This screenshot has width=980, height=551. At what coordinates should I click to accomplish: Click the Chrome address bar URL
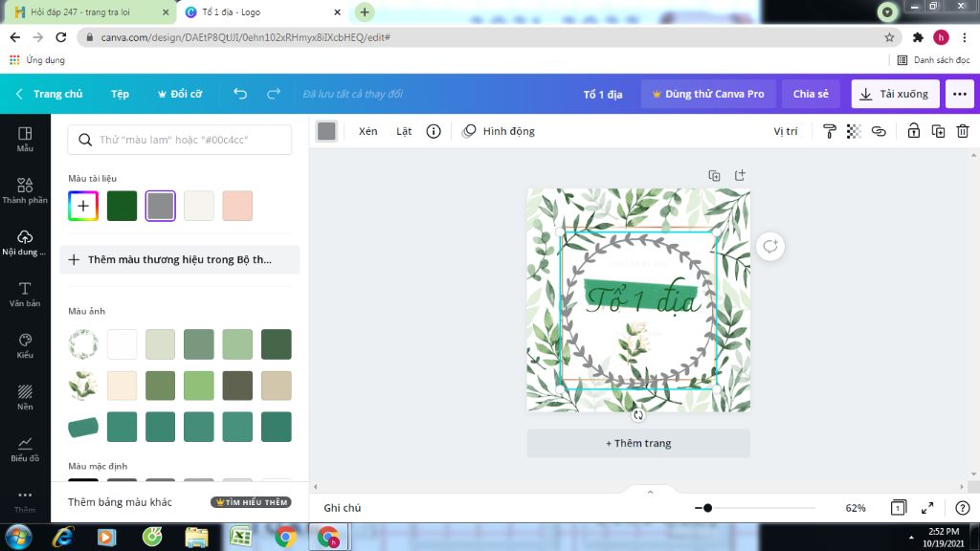point(245,37)
